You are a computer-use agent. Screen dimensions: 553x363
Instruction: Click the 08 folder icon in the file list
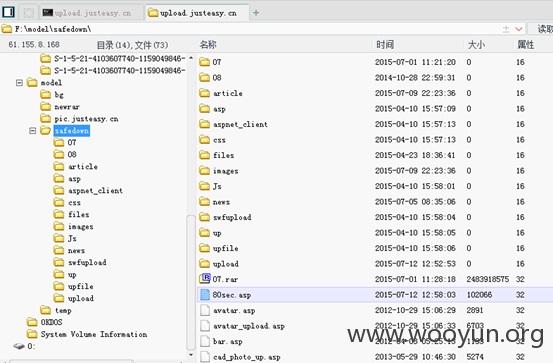pyautogui.click(x=204, y=78)
